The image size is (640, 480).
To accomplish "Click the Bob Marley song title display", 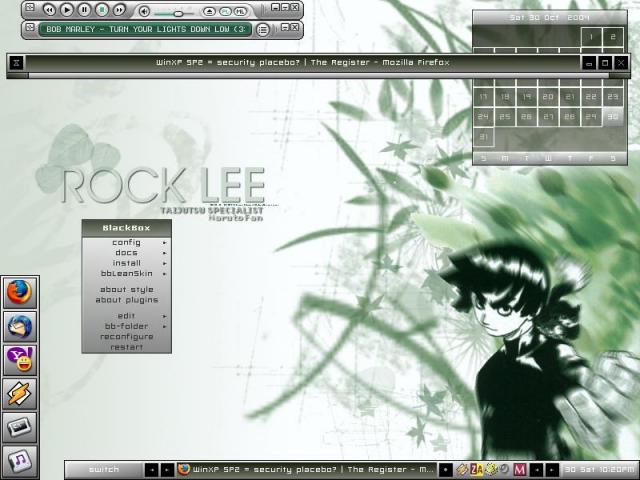I will click(145, 29).
